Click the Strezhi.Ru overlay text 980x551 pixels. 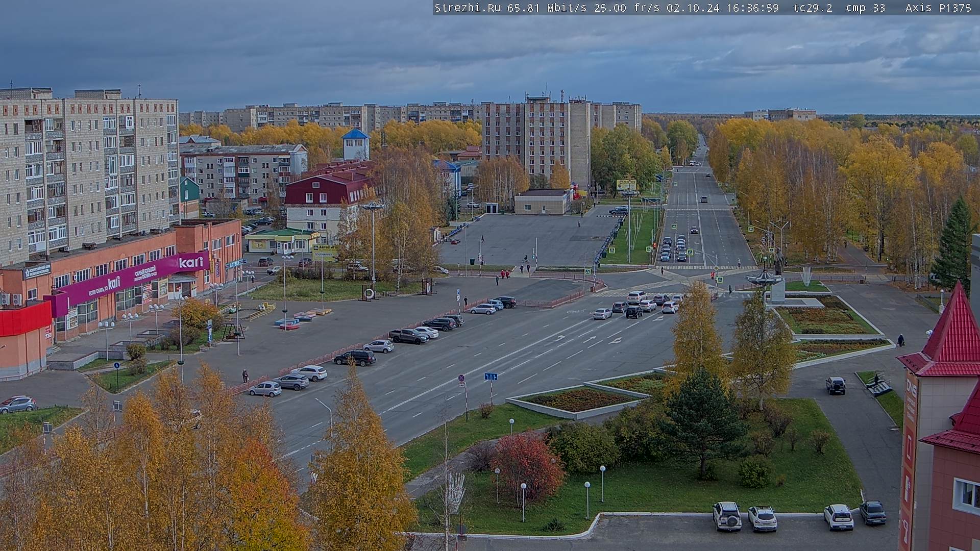click(467, 8)
